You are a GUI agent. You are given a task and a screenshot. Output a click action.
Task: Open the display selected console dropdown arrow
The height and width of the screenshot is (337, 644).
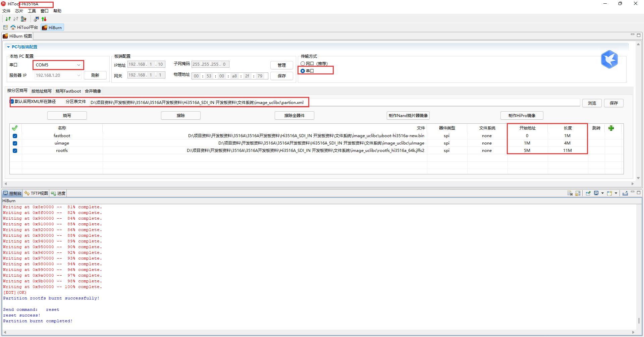[x=602, y=193]
